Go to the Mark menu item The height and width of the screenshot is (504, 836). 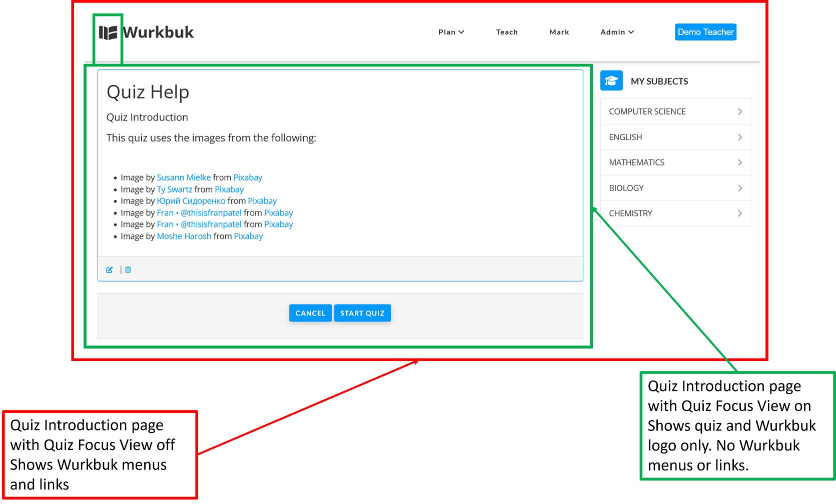coord(559,32)
